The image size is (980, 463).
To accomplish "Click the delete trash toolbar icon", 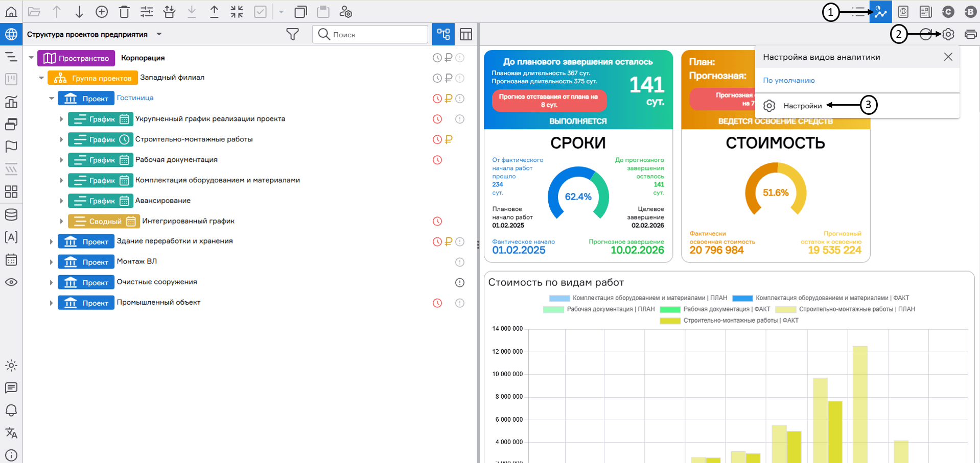I will point(124,12).
